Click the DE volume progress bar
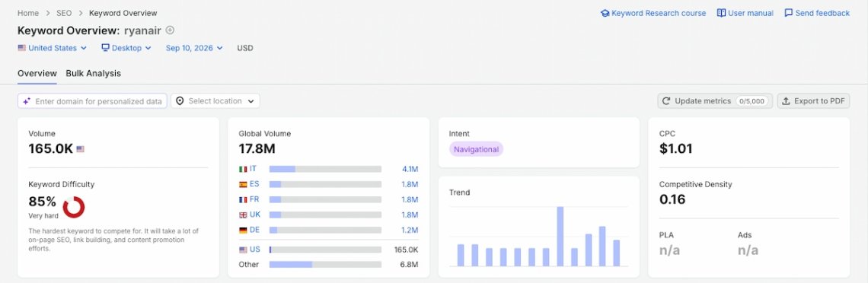 pos(326,230)
